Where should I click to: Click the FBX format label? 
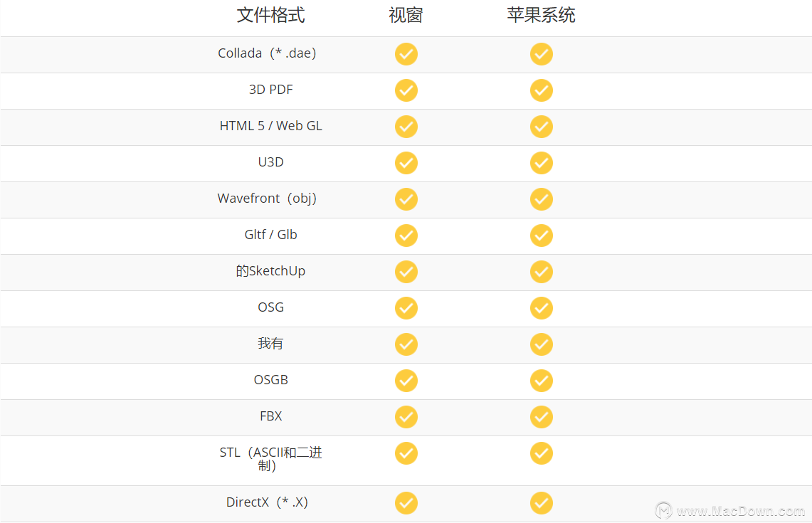(x=270, y=416)
